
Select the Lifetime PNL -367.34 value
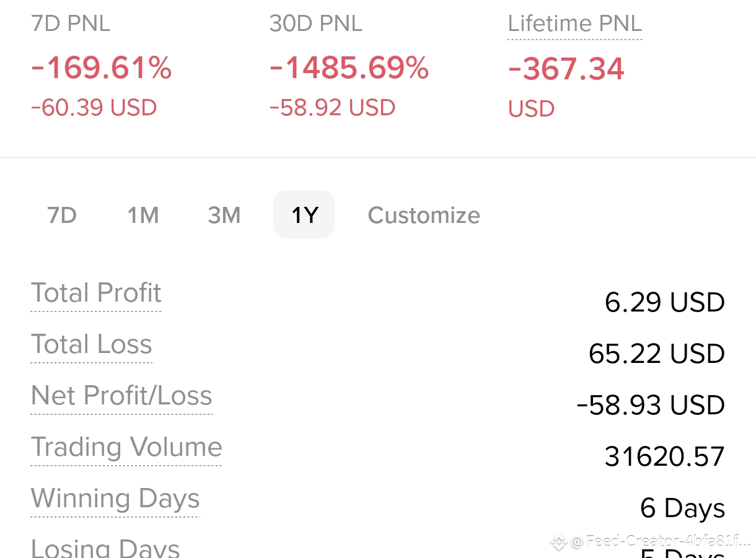566,69
